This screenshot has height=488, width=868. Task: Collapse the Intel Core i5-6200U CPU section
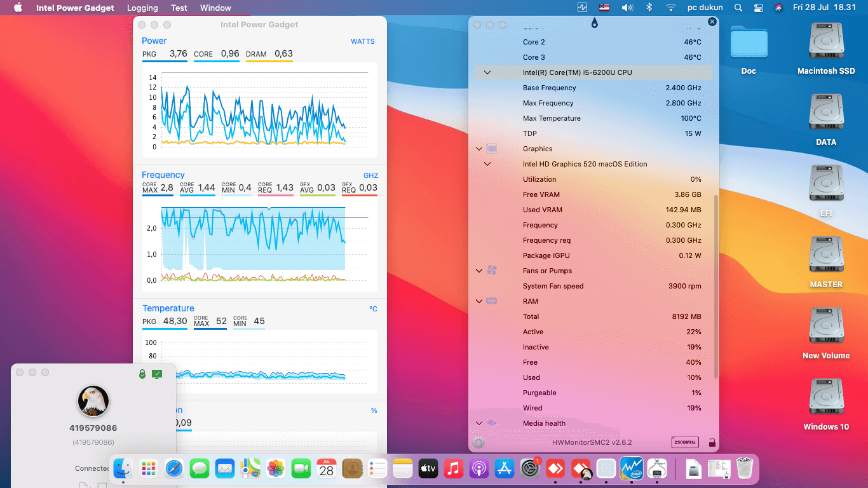tap(487, 72)
